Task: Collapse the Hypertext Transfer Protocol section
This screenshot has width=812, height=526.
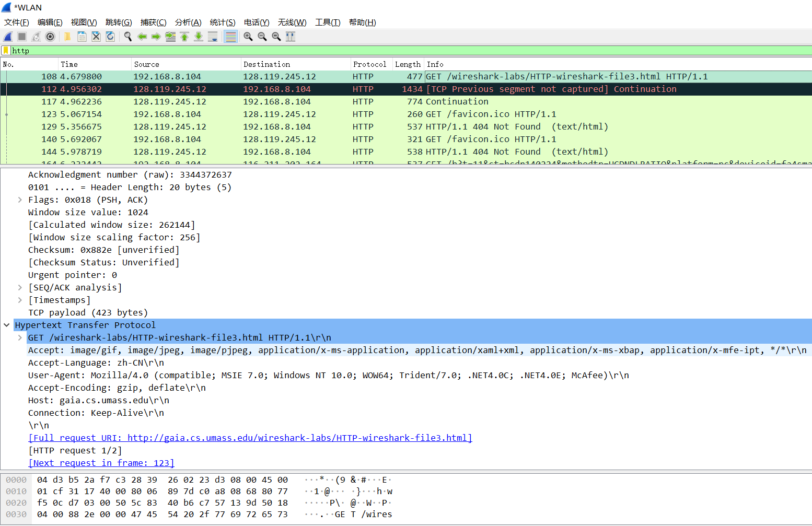Action: pos(6,325)
